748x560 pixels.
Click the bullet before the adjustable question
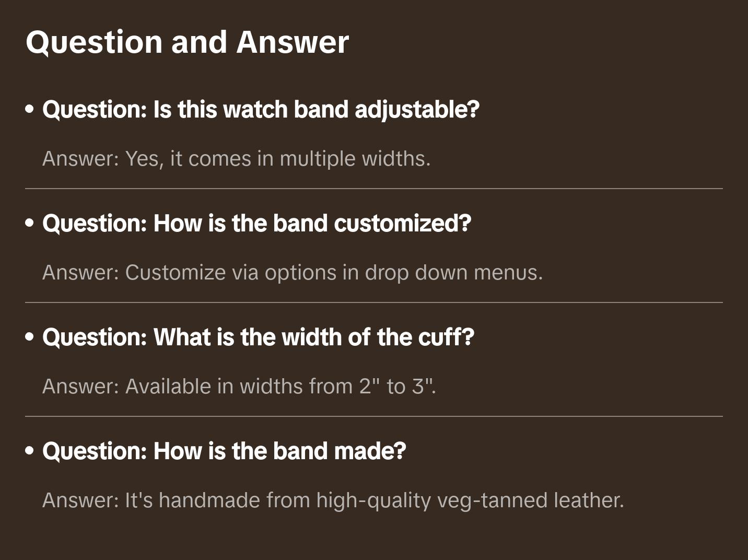click(30, 110)
